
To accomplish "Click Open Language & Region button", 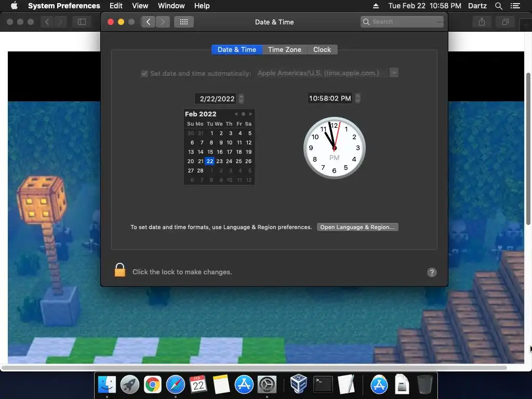I will (357, 227).
